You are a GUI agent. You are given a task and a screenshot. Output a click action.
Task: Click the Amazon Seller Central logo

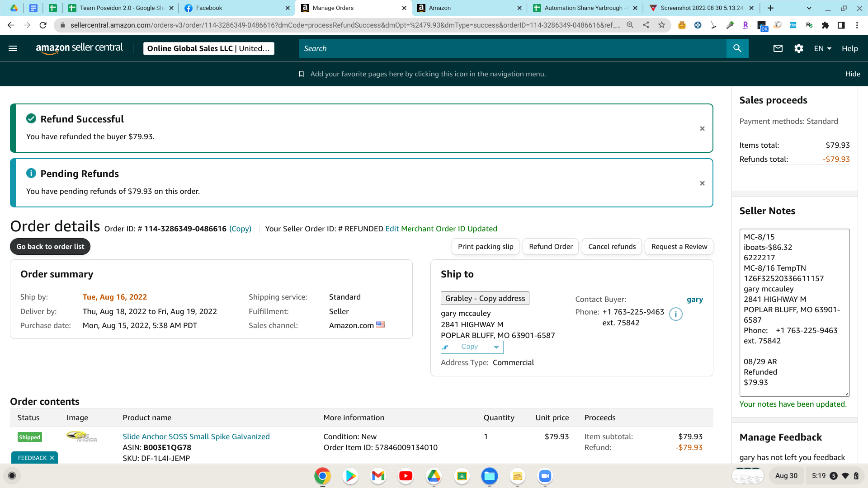(x=79, y=48)
